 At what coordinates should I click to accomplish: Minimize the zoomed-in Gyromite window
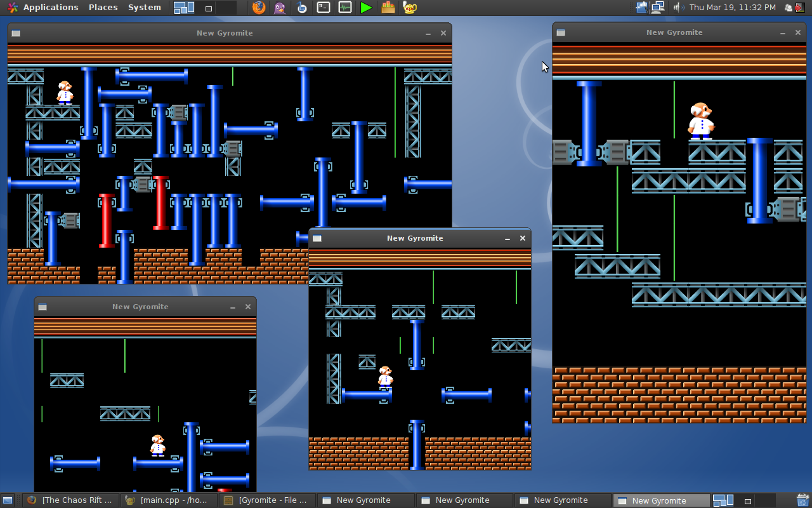point(783,33)
